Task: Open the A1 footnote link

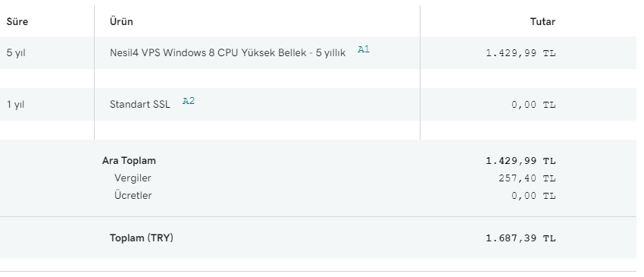Action: (x=364, y=49)
